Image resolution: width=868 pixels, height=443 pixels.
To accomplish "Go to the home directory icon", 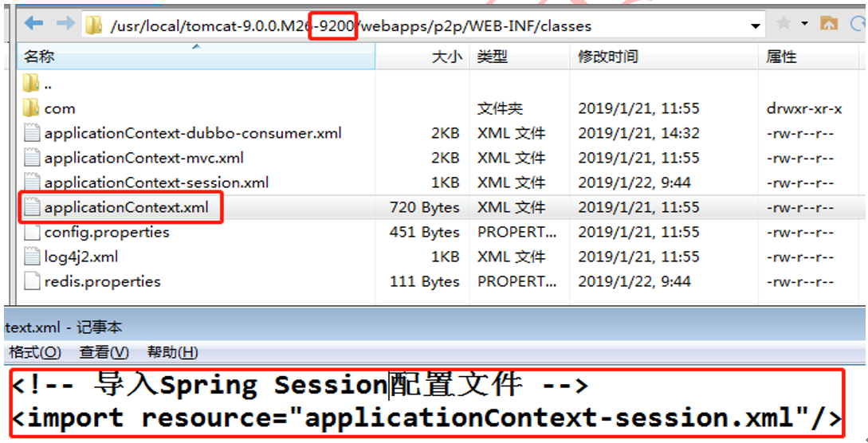I will [x=828, y=24].
